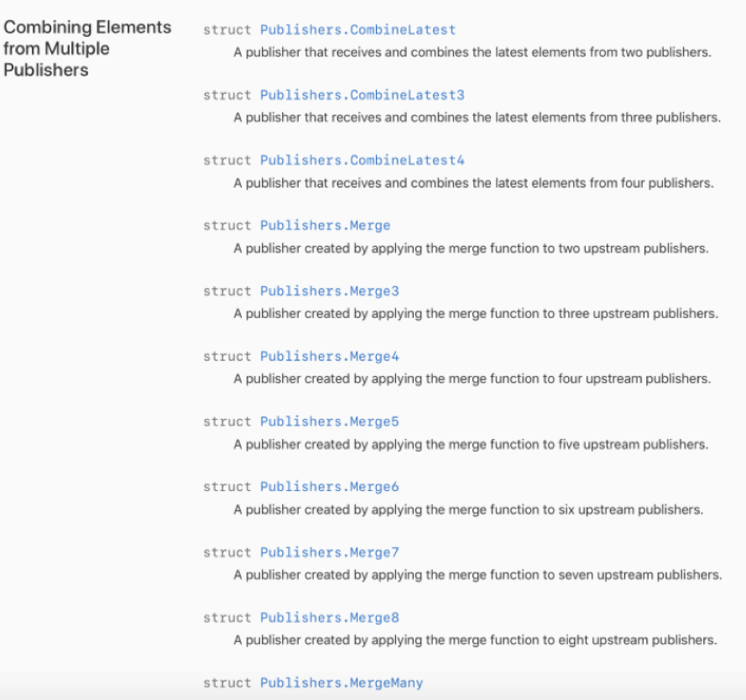Open the Publishers.Merge8 link
This screenshot has height=700, width=746.
tap(329, 618)
